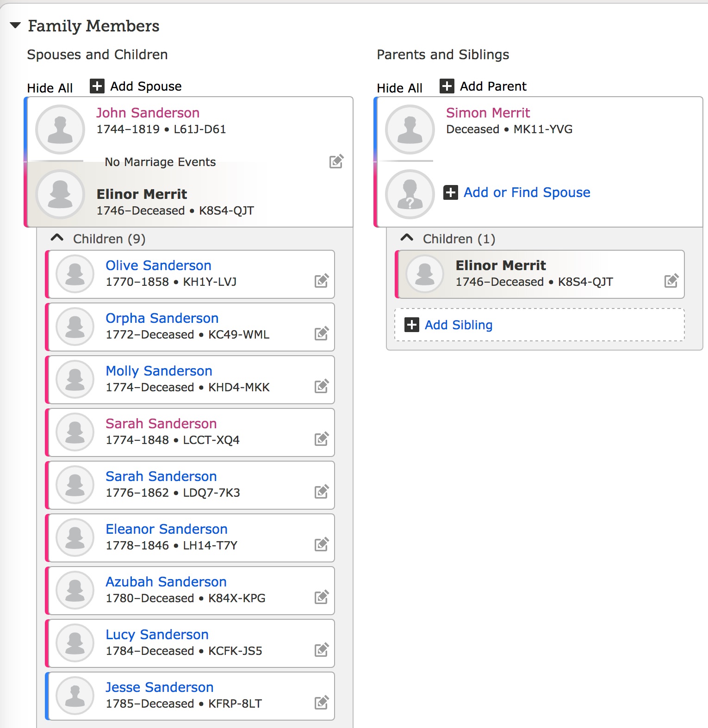Click edit icon for Jesse Sanderson
The width and height of the screenshot is (708, 728).
[x=321, y=703]
